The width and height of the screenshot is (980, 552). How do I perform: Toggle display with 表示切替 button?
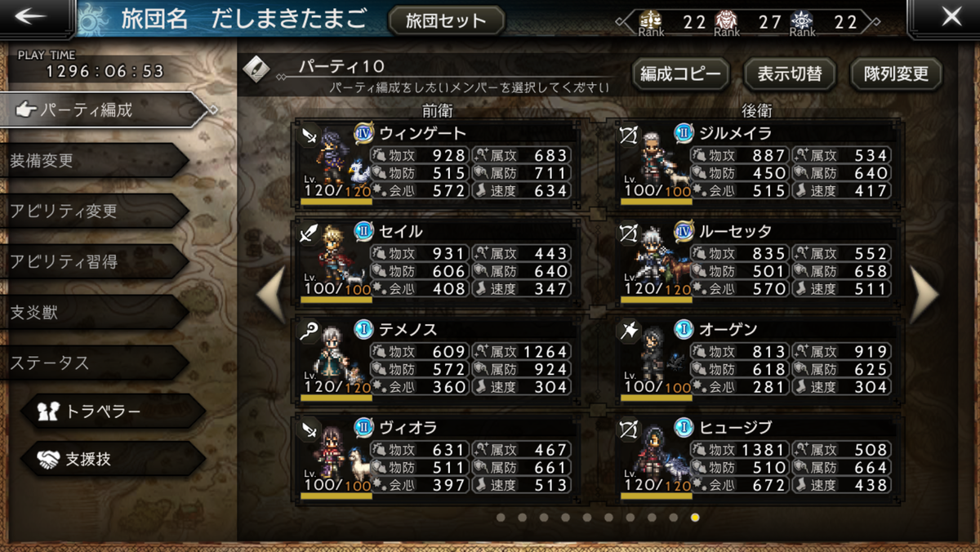click(789, 74)
